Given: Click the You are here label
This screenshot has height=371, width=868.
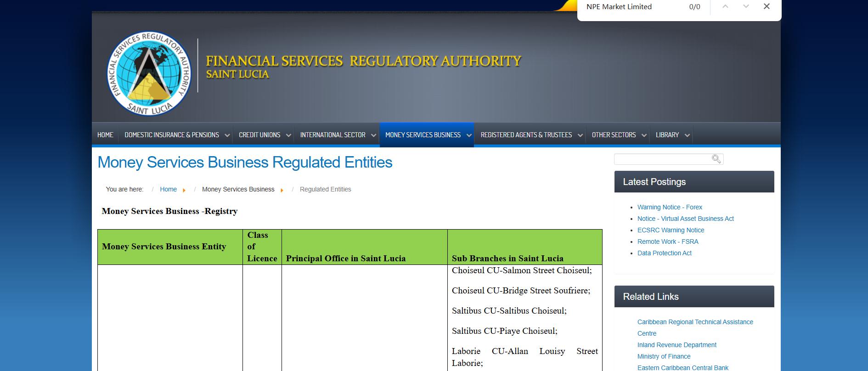Looking at the screenshot, I should point(124,189).
